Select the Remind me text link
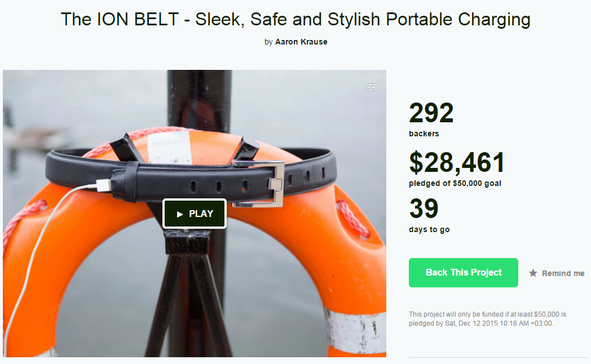This screenshot has height=364, width=591. click(x=563, y=273)
